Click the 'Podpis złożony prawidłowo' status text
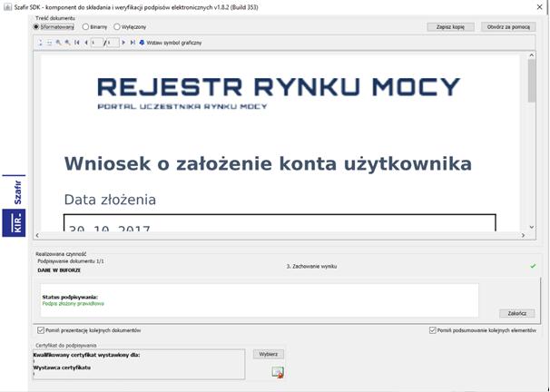The image size is (550, 392). (74, 304)
